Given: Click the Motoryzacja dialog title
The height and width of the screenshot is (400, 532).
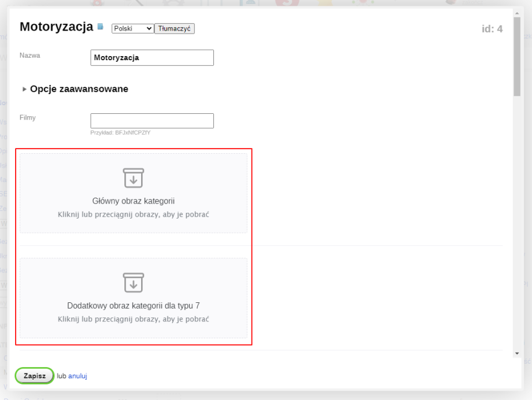Looking at the screenshot, I should click(x=56, y=27).
